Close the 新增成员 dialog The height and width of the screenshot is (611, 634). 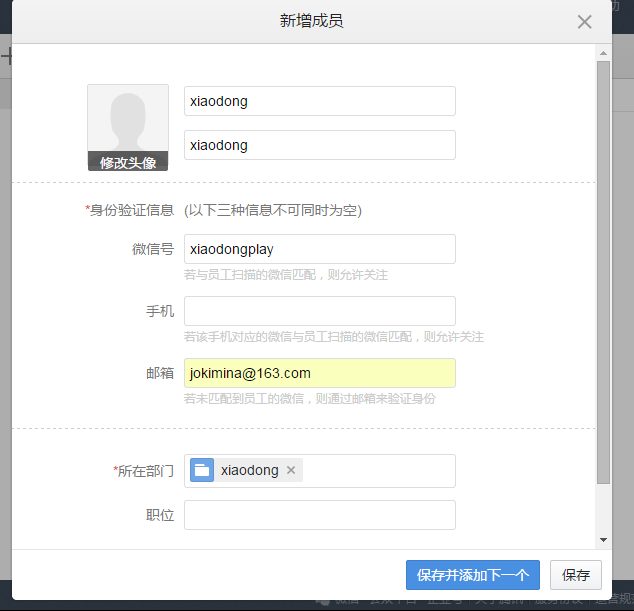coord(584,22)
